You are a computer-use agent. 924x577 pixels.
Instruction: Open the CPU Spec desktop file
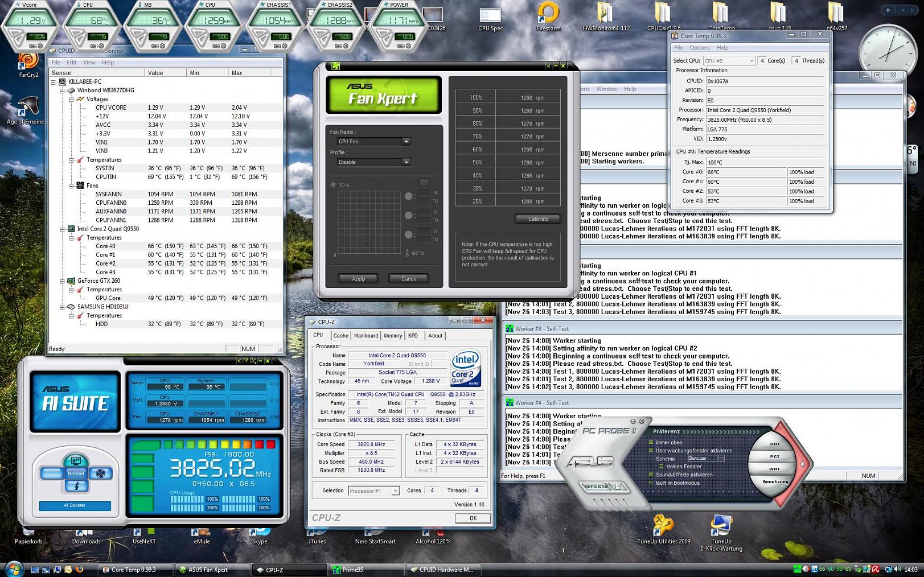490,20
